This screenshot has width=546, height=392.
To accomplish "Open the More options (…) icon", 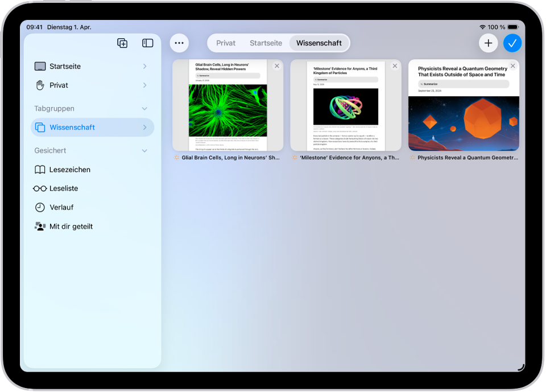I will coord(179,43).
